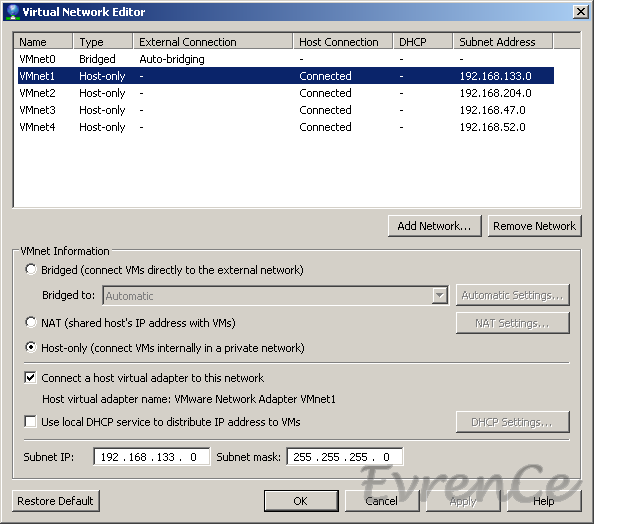Select the NAT radio option
This screenshot has height=528, width=641.
32,323
